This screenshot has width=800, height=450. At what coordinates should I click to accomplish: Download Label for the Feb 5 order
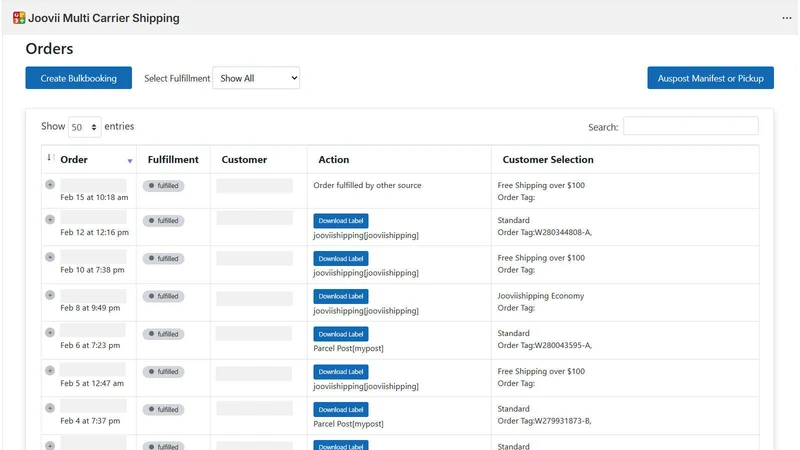341,372
